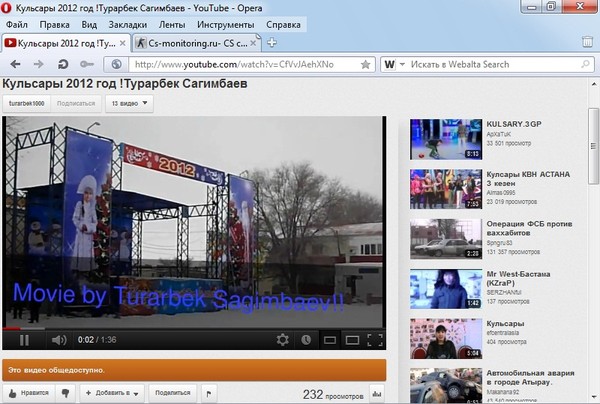The image size is (600, 404).
Task: Click the Поделиться share button
Action: 172,394
